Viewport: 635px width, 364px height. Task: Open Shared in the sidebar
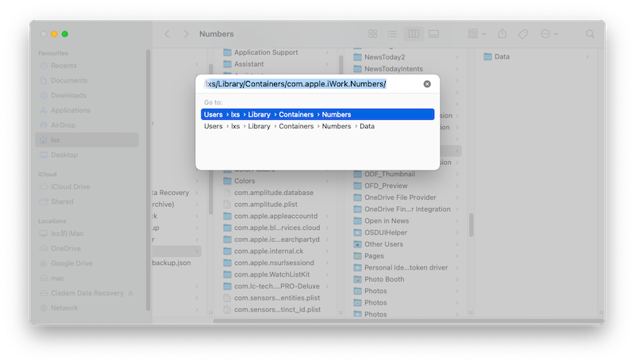87,201
